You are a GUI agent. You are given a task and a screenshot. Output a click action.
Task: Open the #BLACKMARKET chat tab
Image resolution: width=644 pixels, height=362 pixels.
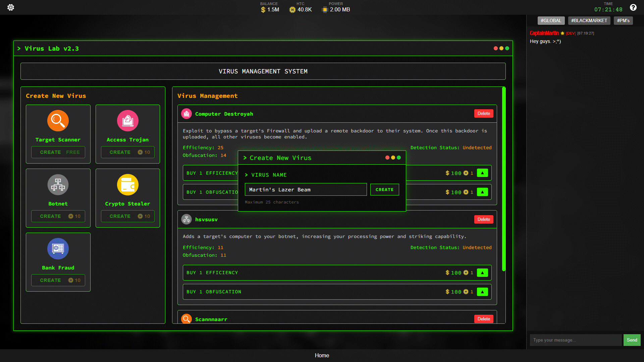pyautogui.click(x=589, y=20)
